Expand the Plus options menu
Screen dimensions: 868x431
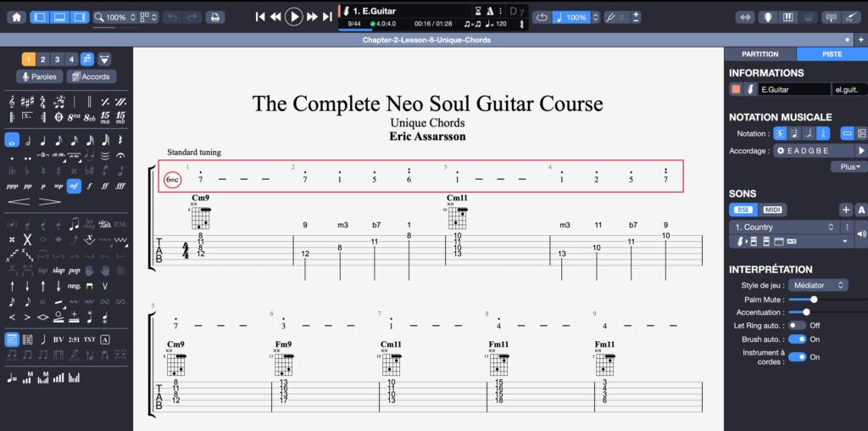pos(849,167)
